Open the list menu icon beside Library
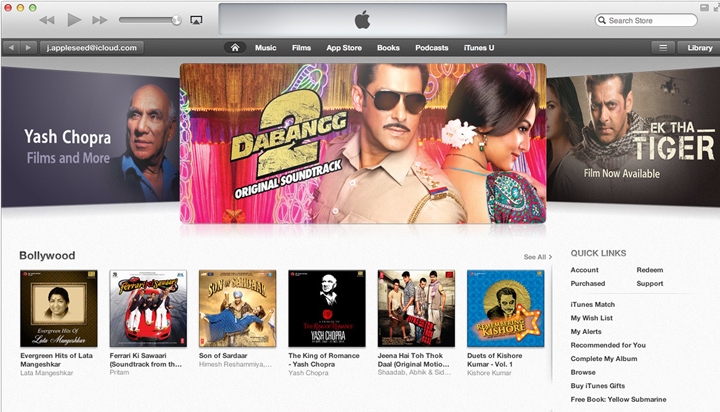The height and width of the screenshot is (412, 720). click(x=663, y=48)
